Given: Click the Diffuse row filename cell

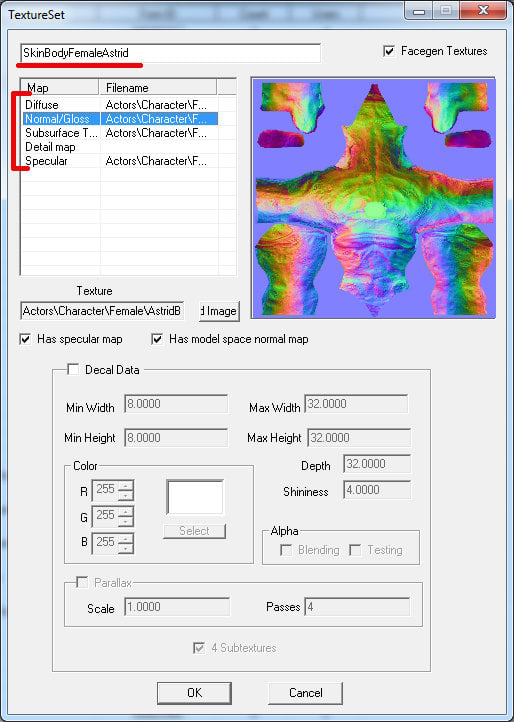Looking at the screenshot, I should click(x=159, y=105).
